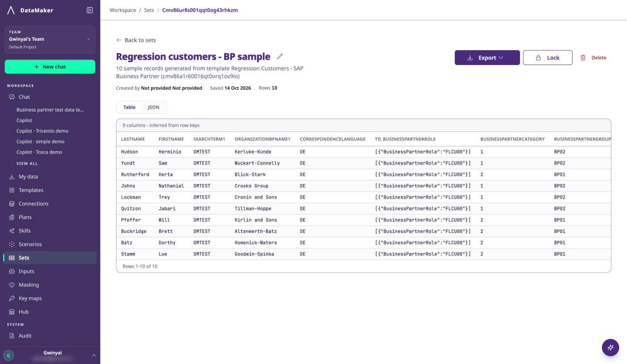Image resolution: width=627 pixels, height=364 pixels.
Task: Click the Key maps key icon
Action: [x=12, y=298]
